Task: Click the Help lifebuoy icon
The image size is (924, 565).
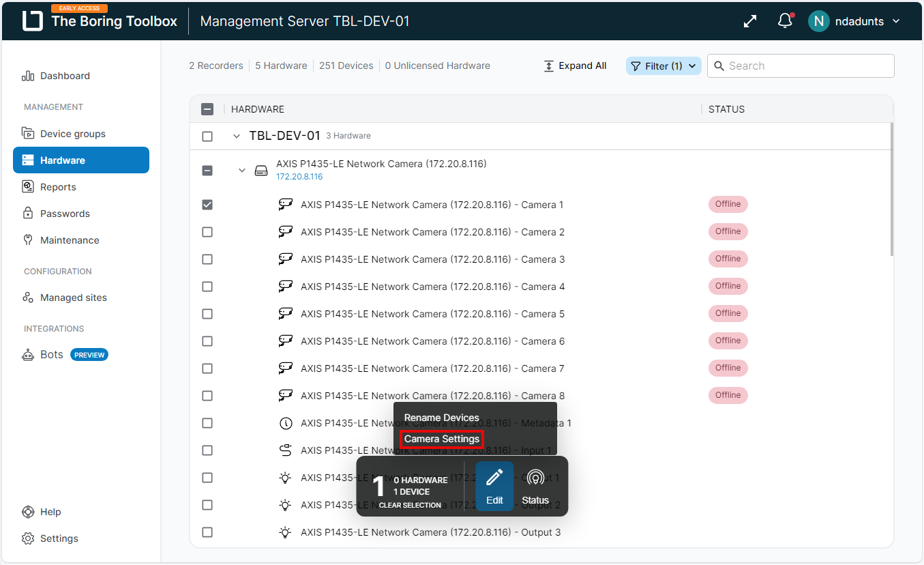Action: point(28,512)
